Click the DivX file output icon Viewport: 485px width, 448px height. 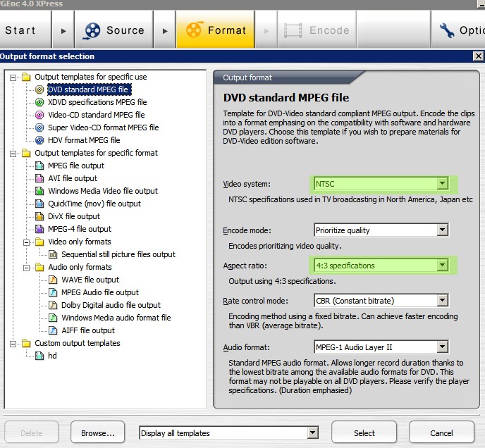39,216
